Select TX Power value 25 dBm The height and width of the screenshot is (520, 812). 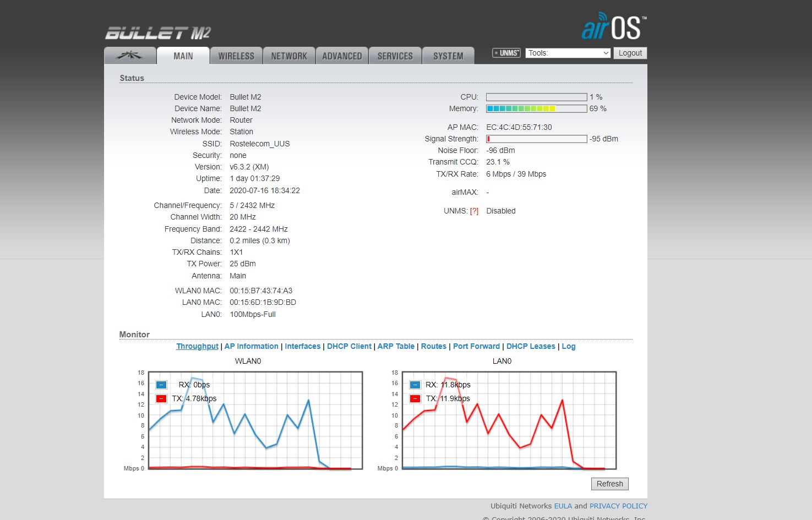pos(243,264)
